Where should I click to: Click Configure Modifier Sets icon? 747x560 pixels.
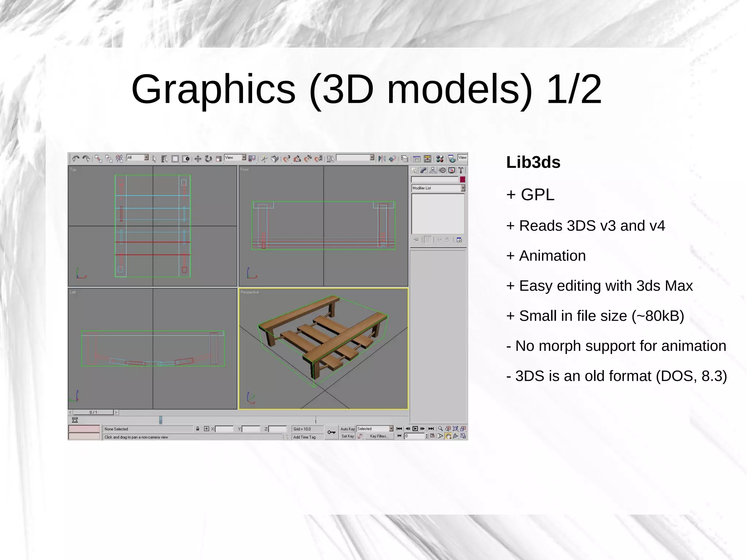coord(459,240)
